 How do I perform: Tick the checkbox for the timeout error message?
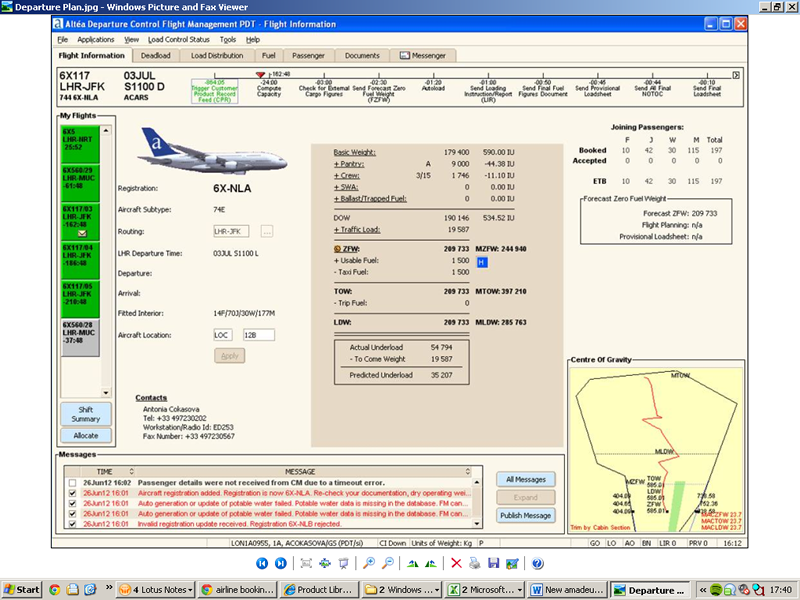[x=72, y=483]
